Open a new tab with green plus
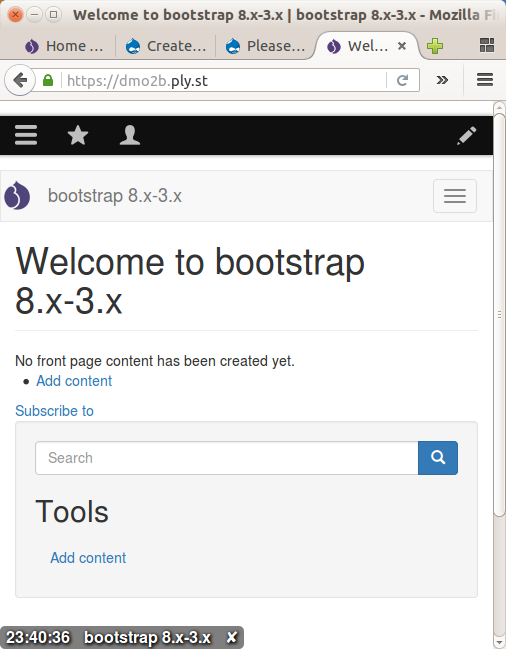 tap(435, 46)
